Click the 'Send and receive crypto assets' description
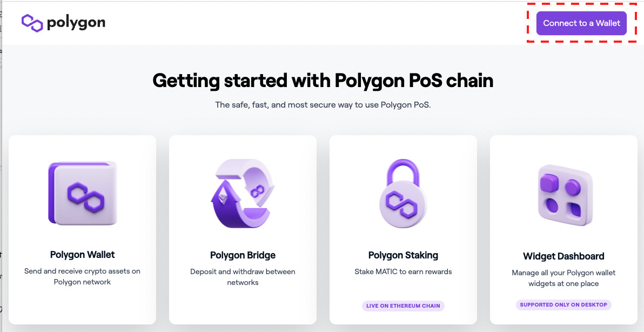The height and width of the screenshot is (332, 644). [x=82, y=276]
